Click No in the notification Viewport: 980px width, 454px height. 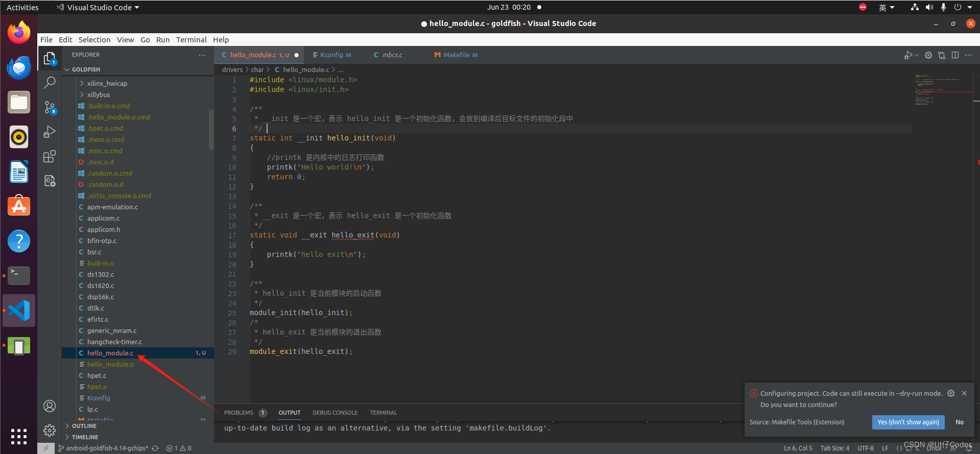click(960, 422)
